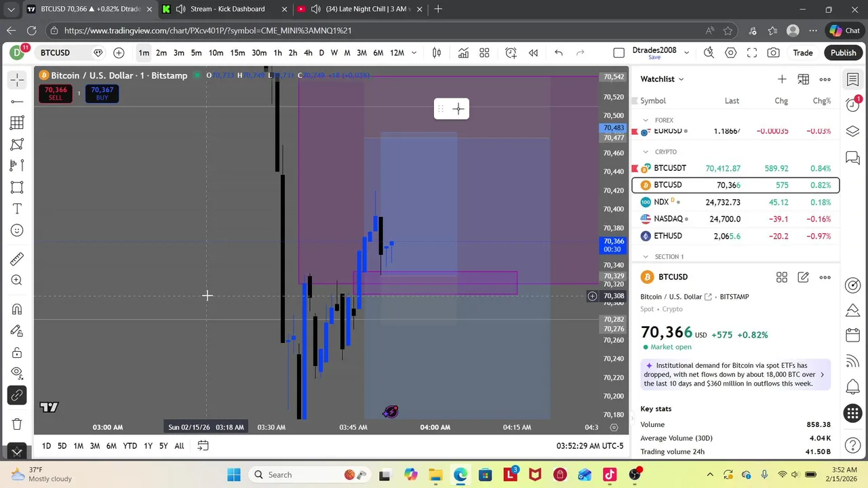Toggle Stay in Drawing Mode
The width and height of the screenshot is (868, 488).
[x=17, y=331]
